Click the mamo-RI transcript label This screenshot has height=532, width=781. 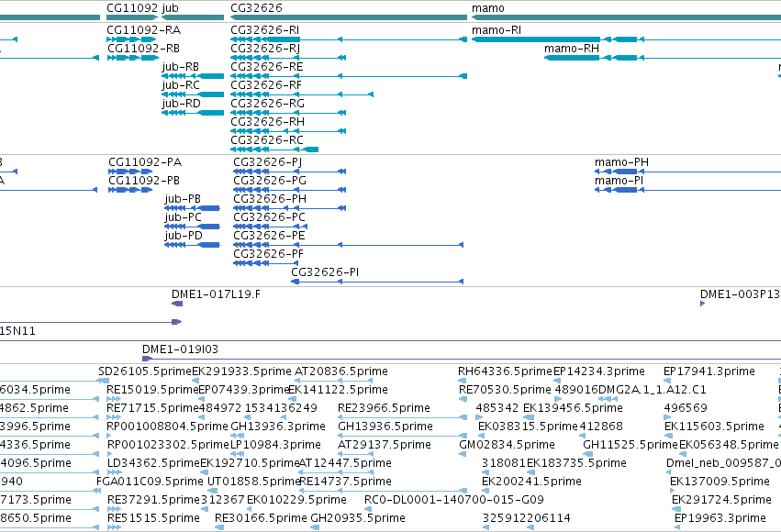coord(496,30)
